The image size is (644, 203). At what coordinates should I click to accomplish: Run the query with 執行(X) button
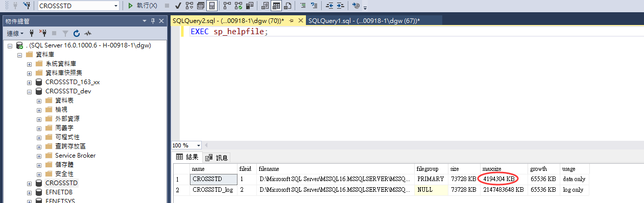coord(142,6)
